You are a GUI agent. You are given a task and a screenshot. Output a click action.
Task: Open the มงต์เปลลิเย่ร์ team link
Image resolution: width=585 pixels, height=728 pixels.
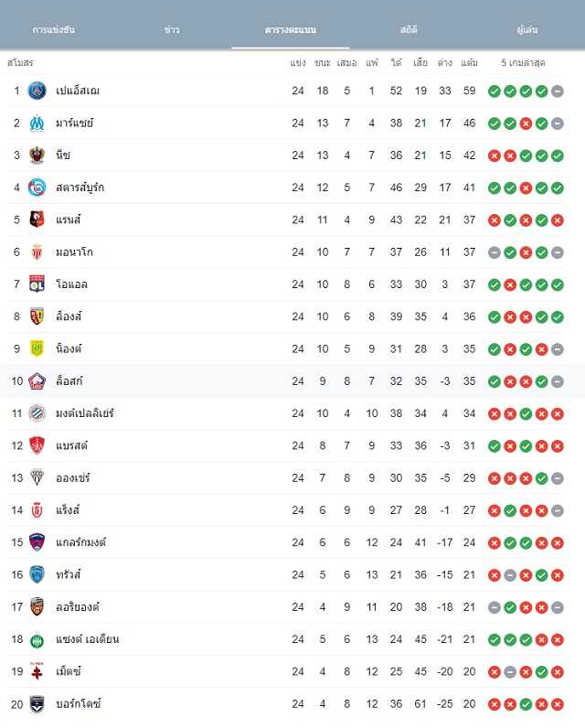[85, 413]
